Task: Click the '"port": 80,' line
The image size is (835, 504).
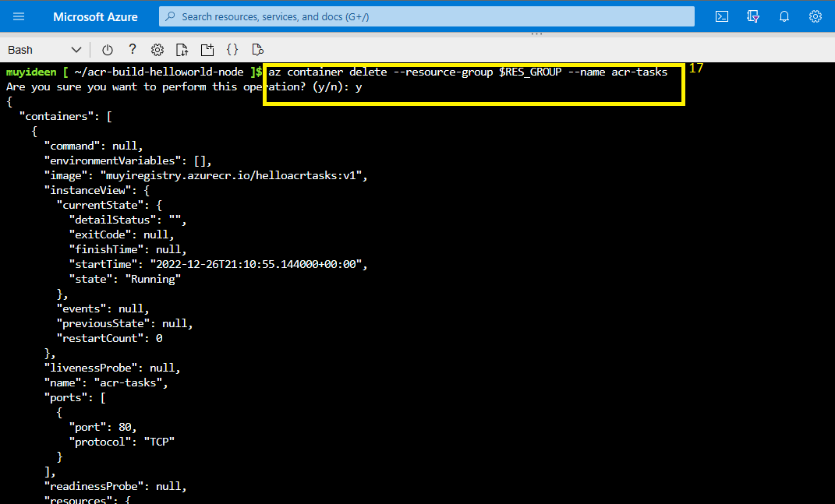Action: click(103, 428)
